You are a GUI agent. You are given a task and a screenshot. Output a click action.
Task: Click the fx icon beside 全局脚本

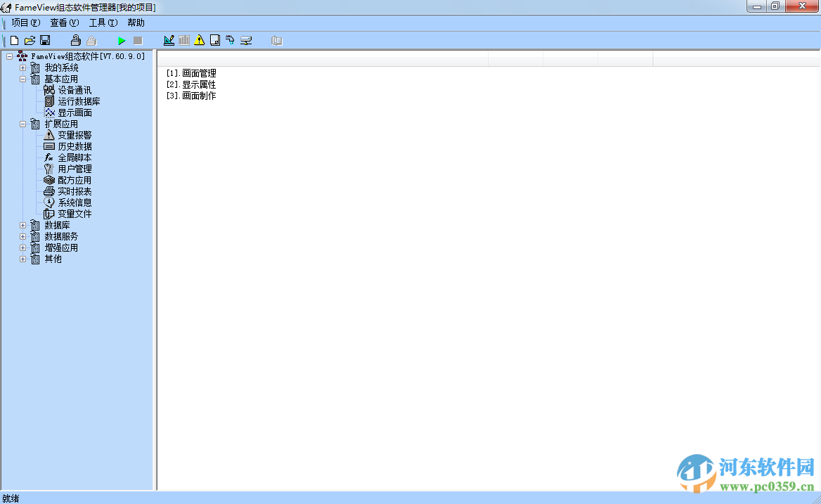click(49, 157)
